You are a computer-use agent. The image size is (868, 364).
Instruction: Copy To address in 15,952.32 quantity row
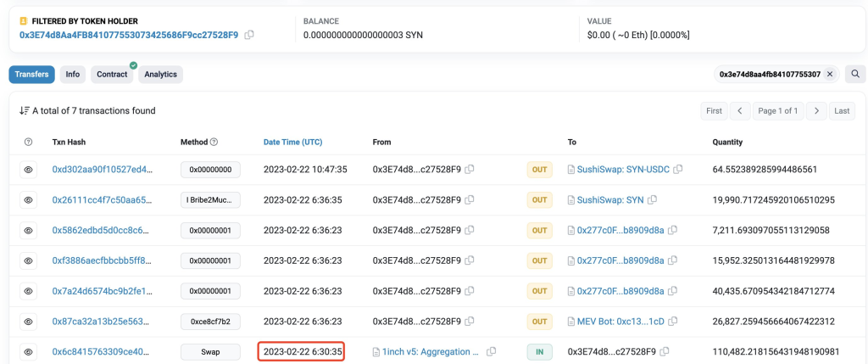click(673, 260)
